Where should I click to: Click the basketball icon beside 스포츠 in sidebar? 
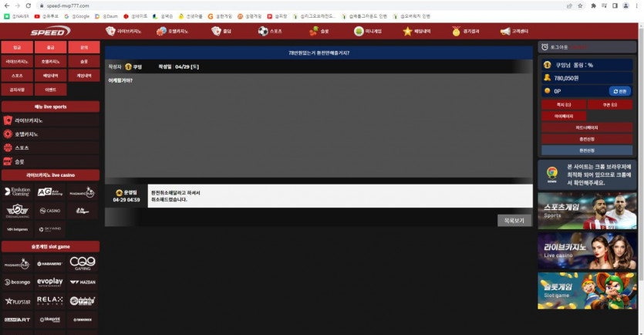8,147
